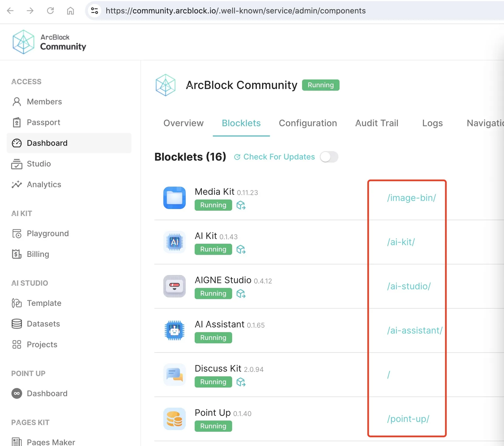The image size is (504, 446).
Task: Open Members in the Access sidebar section
Action: [69, 101]
